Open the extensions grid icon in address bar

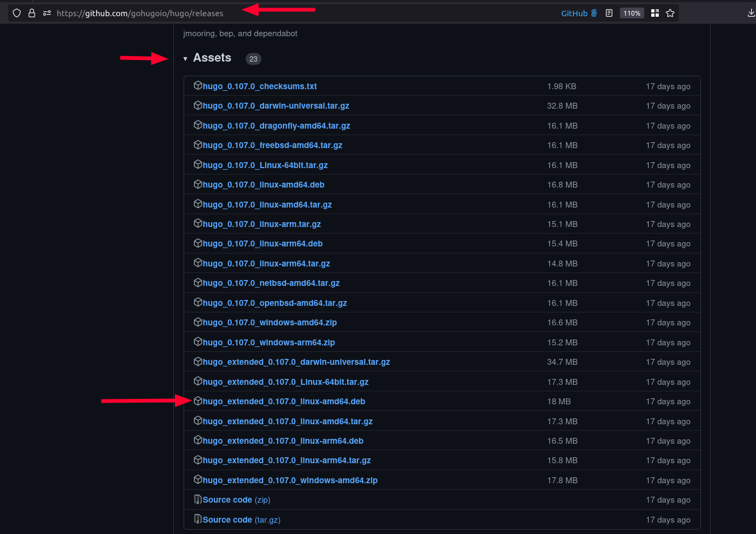pyautogui.click(x=655, y=13)
